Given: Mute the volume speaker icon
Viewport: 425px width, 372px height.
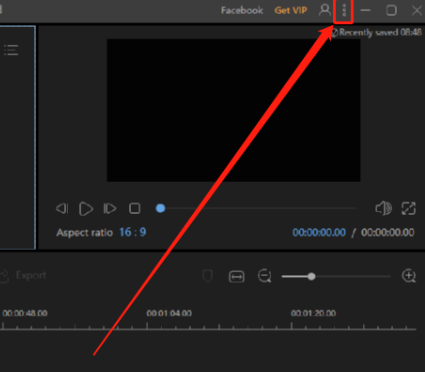Looking at the screenshot, I should (x=383, y=208).
